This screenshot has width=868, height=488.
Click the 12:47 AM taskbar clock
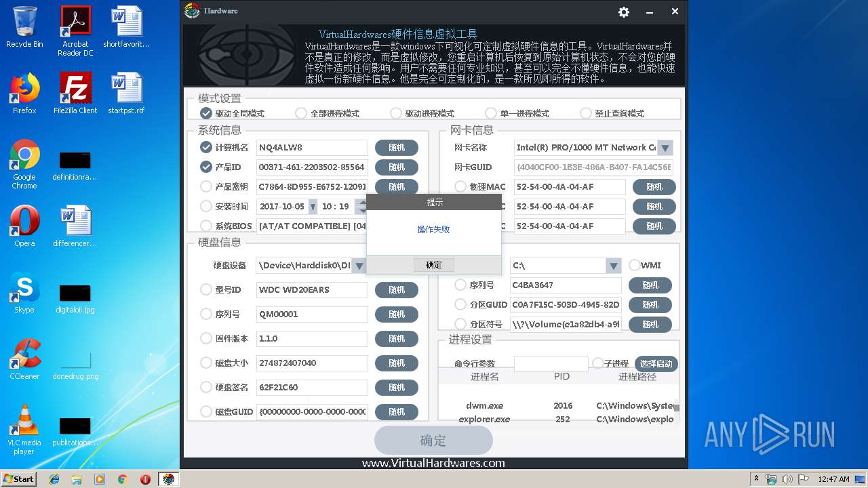pyautogui.click(x=833, y=479)
